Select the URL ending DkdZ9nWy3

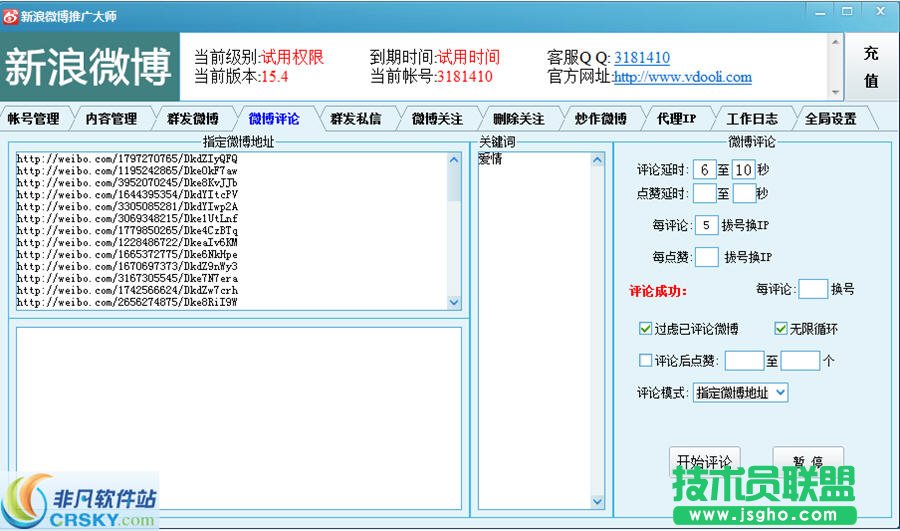coord(127,266)
